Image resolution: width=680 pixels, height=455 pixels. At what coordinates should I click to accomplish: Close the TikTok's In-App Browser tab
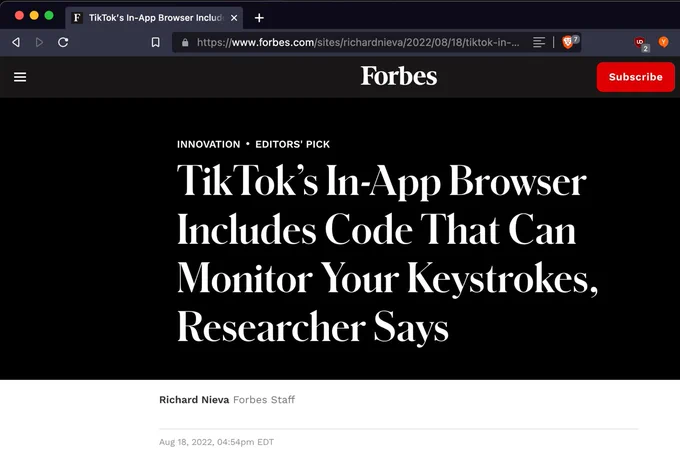234,18
